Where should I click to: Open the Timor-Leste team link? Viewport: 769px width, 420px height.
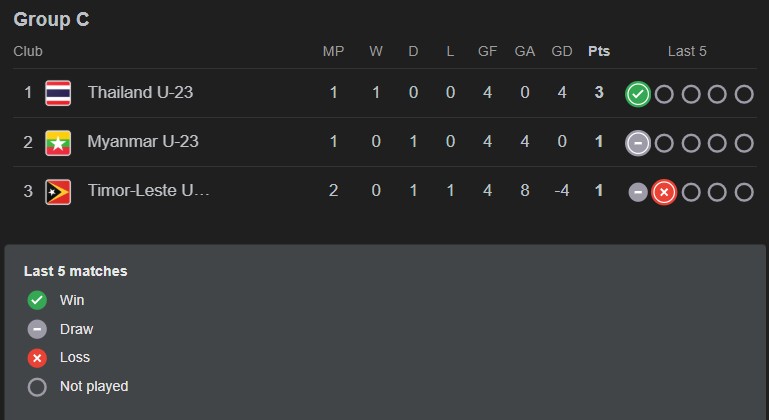pyautogui.click(x=149, y=191)
